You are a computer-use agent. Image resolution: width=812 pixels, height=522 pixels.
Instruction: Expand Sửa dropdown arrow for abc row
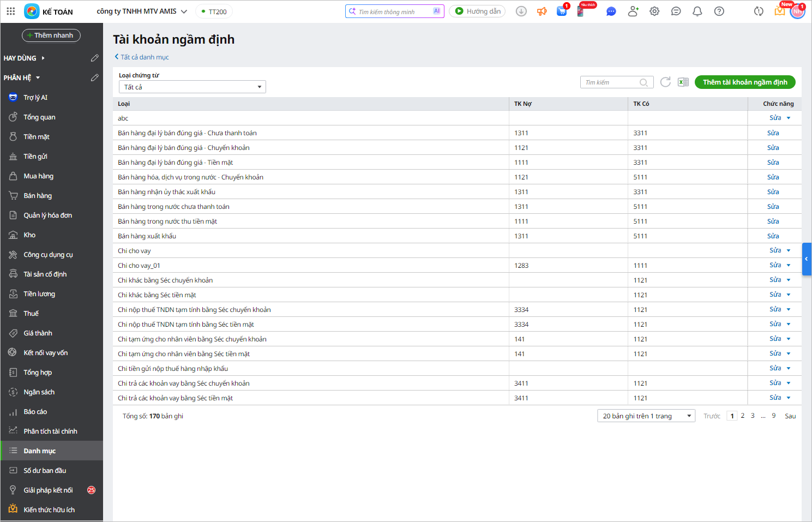(x=789, y=118)
